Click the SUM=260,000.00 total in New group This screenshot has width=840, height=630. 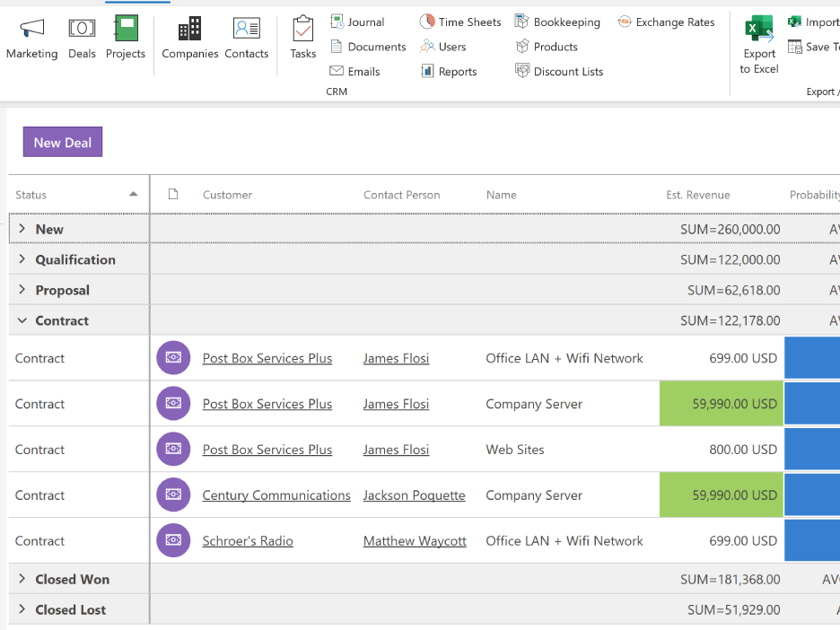[x=731, y=229]
